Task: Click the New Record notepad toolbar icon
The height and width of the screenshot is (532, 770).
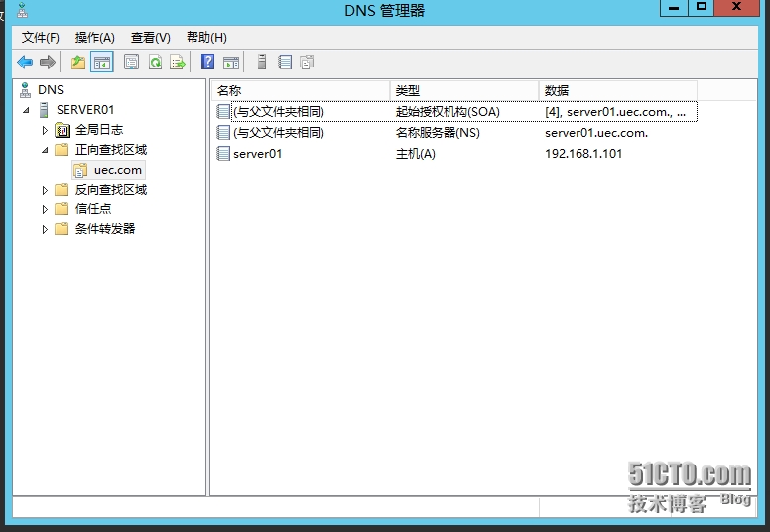Action: pyautogui.click(x=285, y=63)
